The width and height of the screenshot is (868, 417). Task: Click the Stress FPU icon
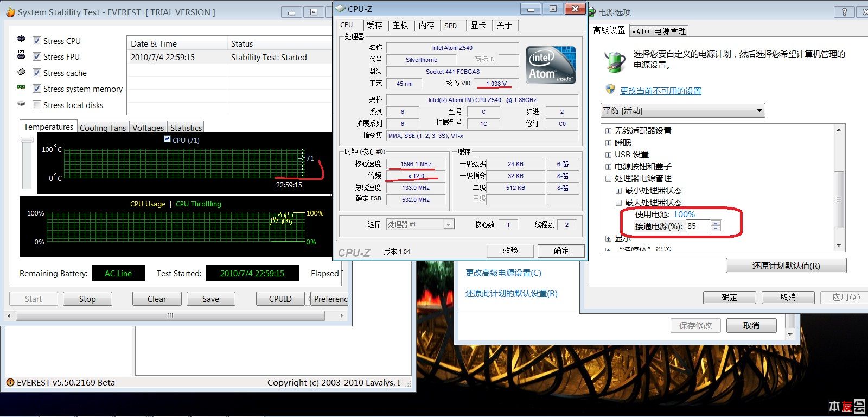21,55
